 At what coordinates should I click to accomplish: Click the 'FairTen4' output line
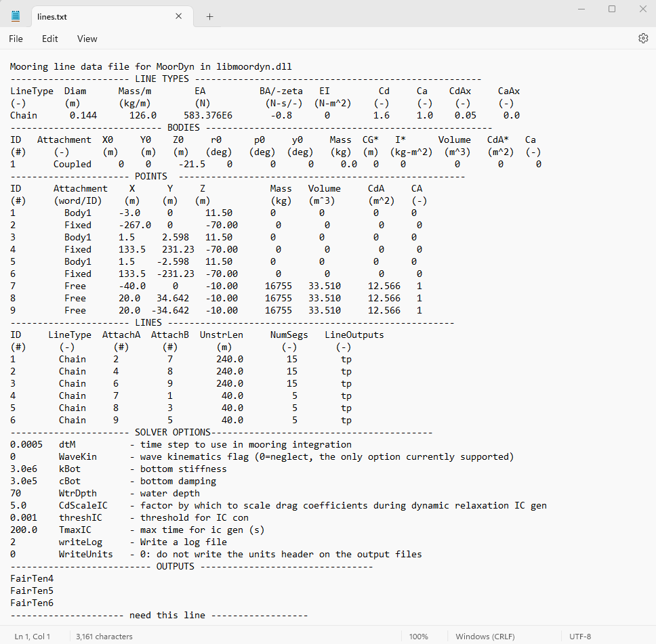[32, 579]
